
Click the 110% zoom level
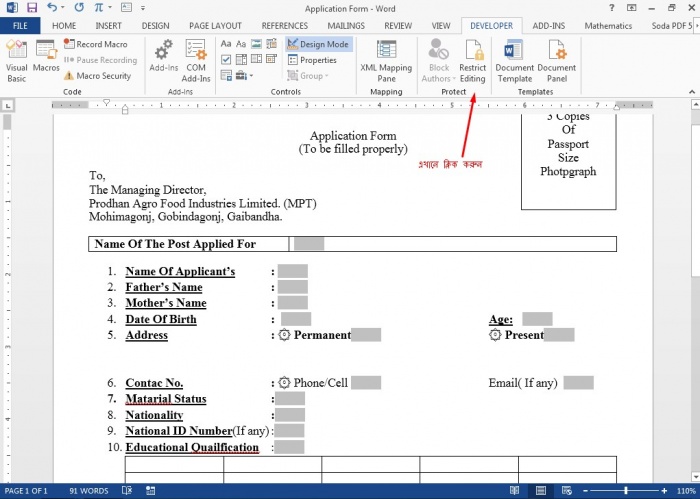[x=687, y=491]
